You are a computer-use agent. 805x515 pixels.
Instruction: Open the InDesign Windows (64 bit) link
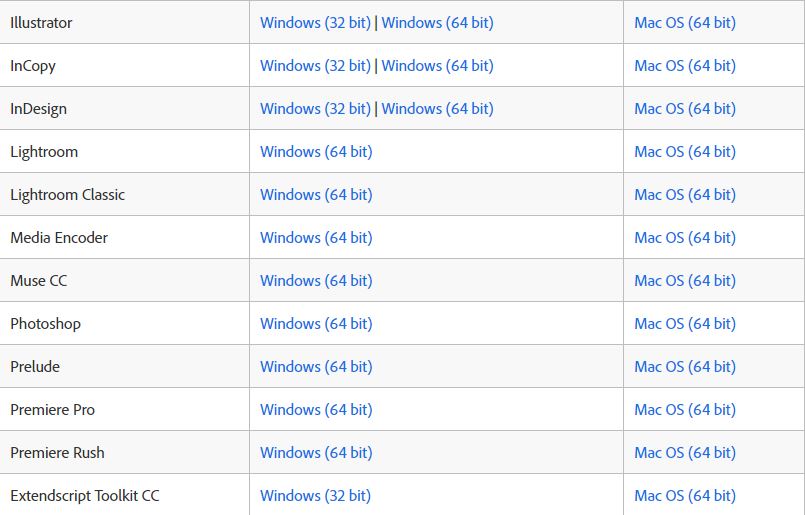click(x=437, y=109)
